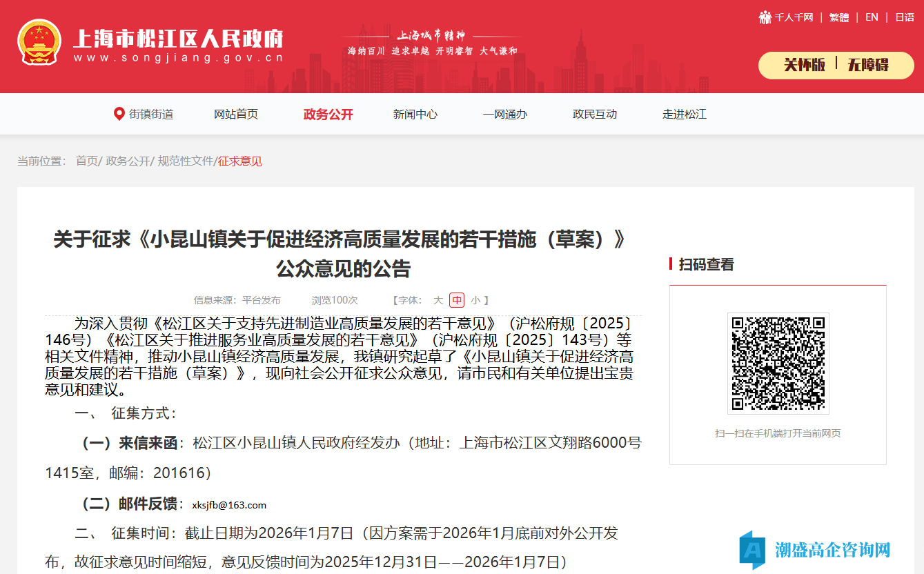This screenshot has height=574, width=924.
Task: Click the www.songjiang.gov.cn address text
Action: pyautogui.click(x=178, y=58)
